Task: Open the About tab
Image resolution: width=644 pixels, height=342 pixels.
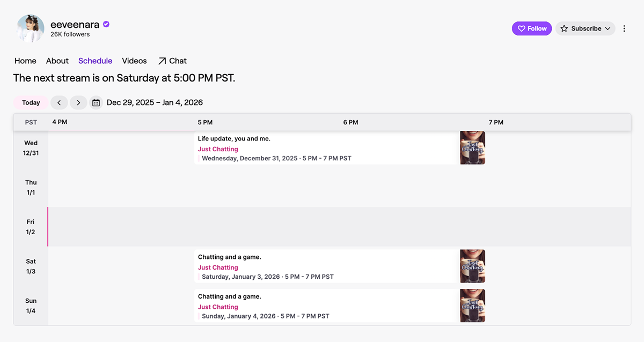Action: 57,61
